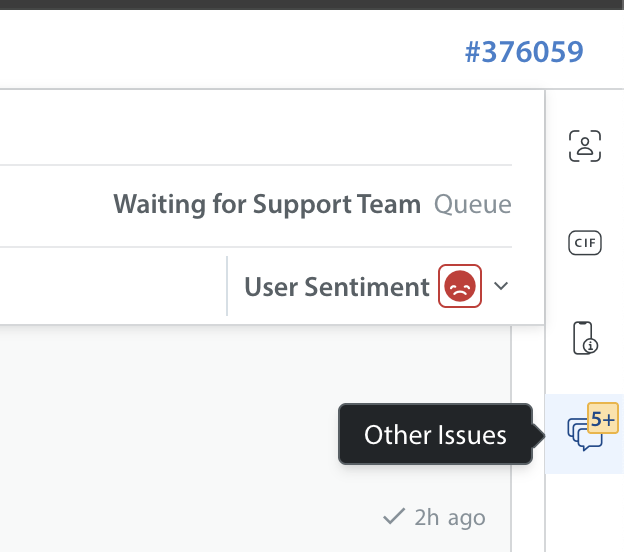The image size is (624, 552).
Task: Click the Other Issues tooltip
Action: point(435,434)
